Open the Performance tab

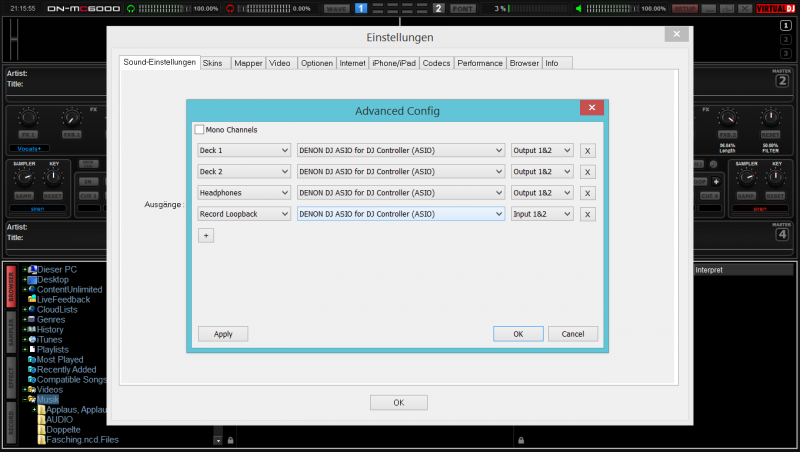(x=480, y=63)
